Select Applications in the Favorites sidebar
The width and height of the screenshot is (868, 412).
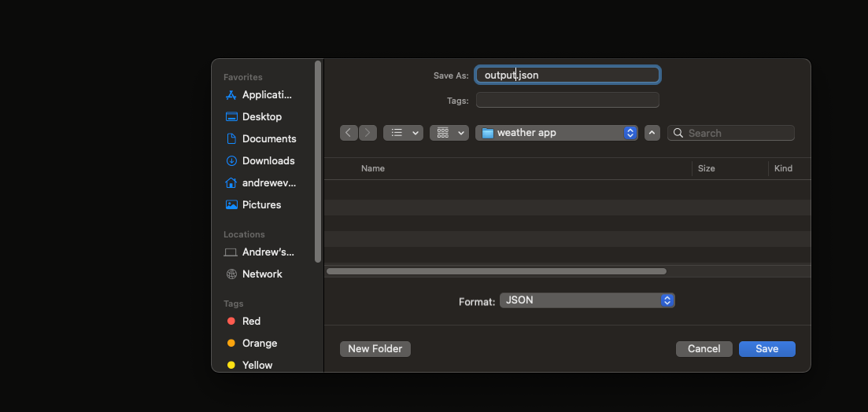click(x=266, y=94)
